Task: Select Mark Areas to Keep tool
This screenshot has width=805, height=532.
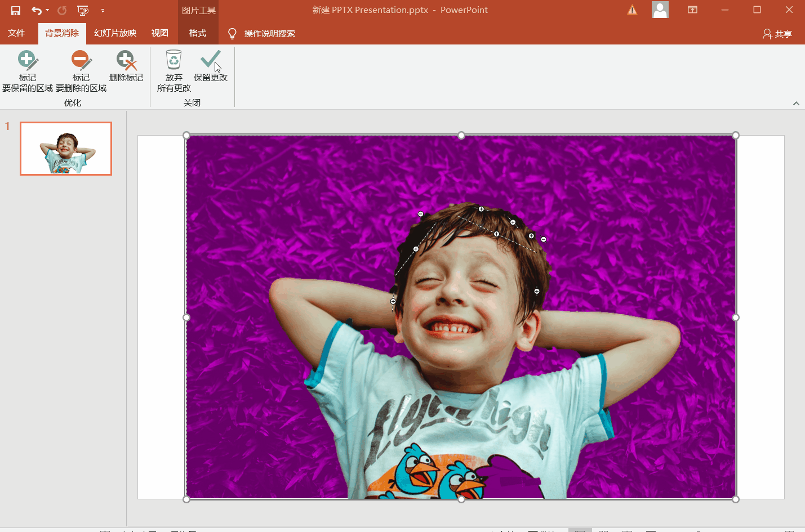Action: [x=27, y=70]
